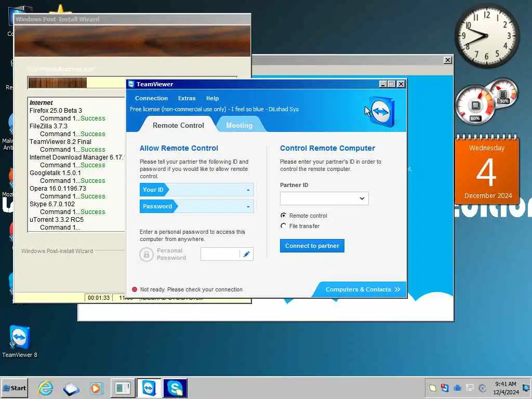Click the padlock icon next to Personal Password

point(146,254)
